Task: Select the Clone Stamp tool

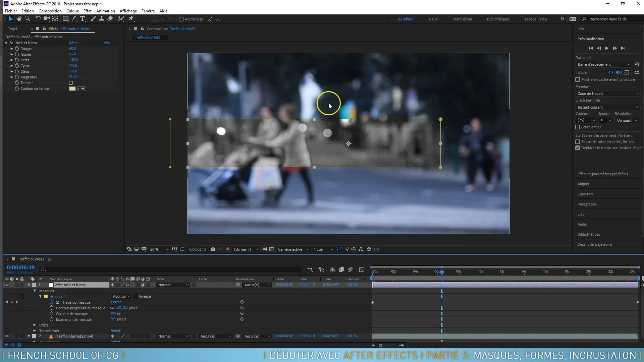Action: pyautogui.click(x=101, y=19)
